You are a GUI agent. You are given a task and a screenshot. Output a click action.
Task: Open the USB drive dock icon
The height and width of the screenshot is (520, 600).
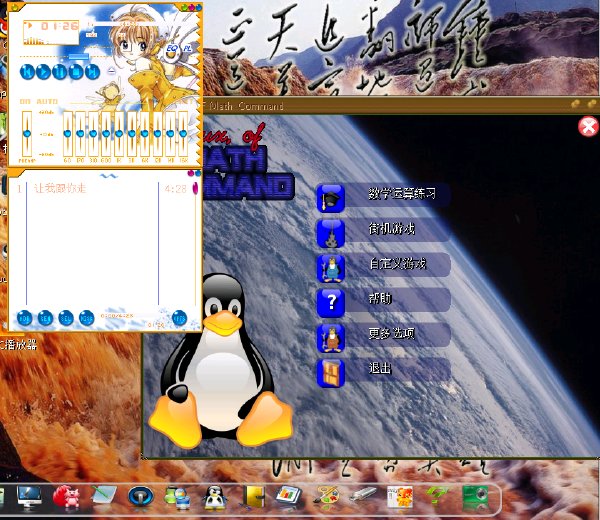tap(363, 495)
